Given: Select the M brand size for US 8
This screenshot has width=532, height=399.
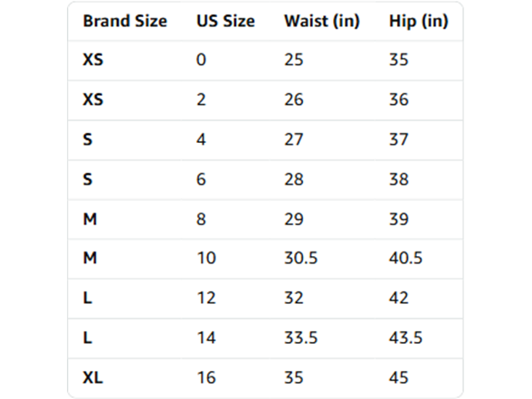Looking at the screenshot, I should [90, 219].
